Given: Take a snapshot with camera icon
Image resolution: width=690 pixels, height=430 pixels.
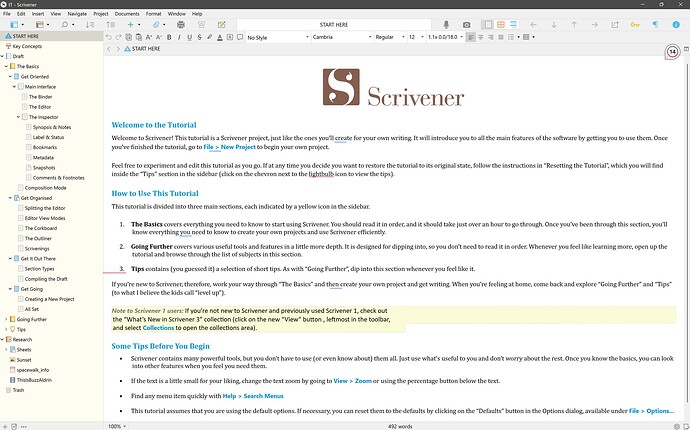Looking at the screenshot, I should tap(466, 25).
